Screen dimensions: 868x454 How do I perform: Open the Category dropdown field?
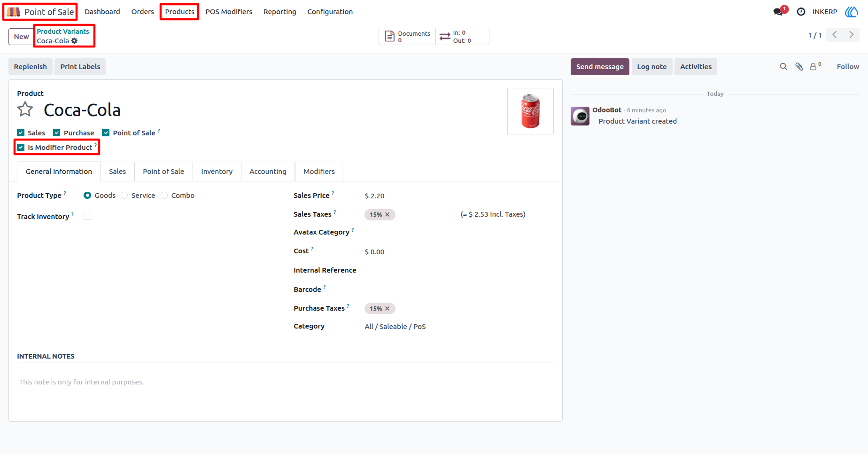click(x=459, y=327)
